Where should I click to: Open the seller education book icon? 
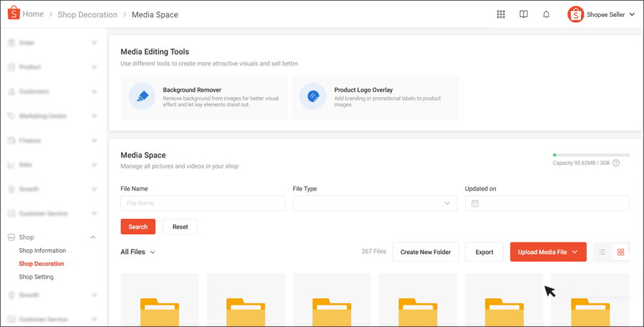click(524, 15)
